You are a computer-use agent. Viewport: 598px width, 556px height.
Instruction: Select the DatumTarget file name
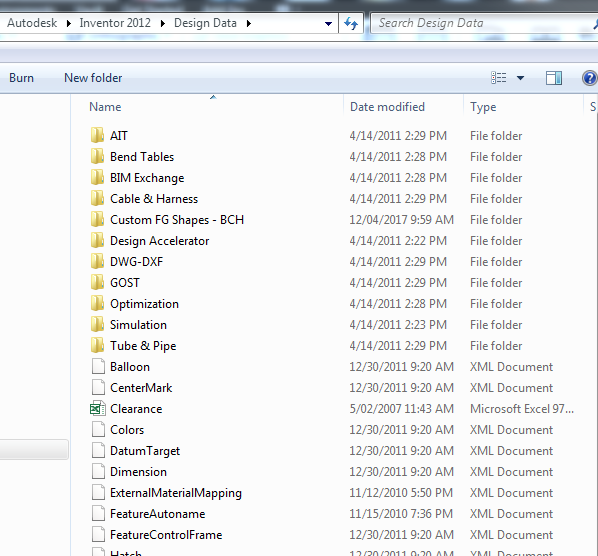[x=145, y=451]
